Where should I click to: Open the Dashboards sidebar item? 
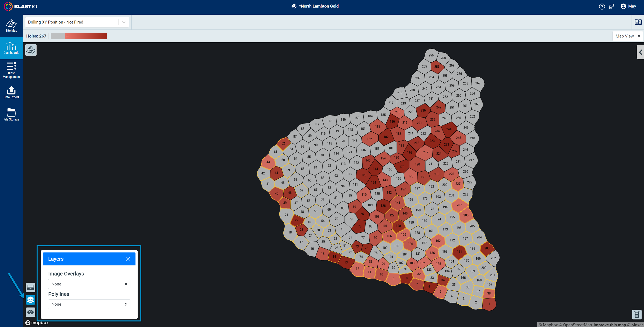tap(11, 48)
